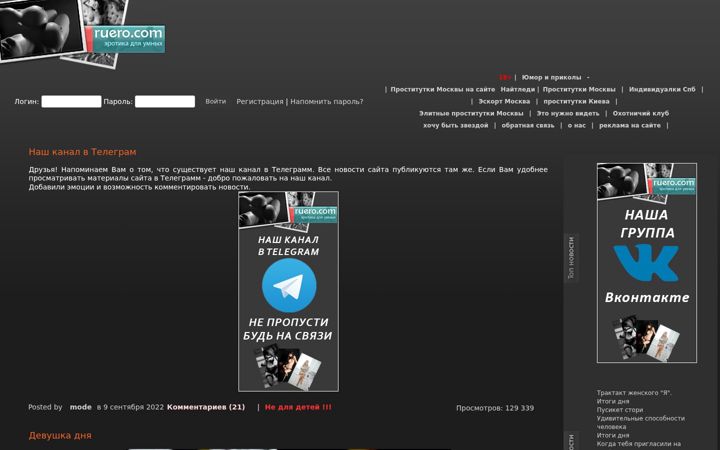Click the Не для детей !!! category link
The image size is (720, 450).
pyautogui.click(x=298, y=407)
